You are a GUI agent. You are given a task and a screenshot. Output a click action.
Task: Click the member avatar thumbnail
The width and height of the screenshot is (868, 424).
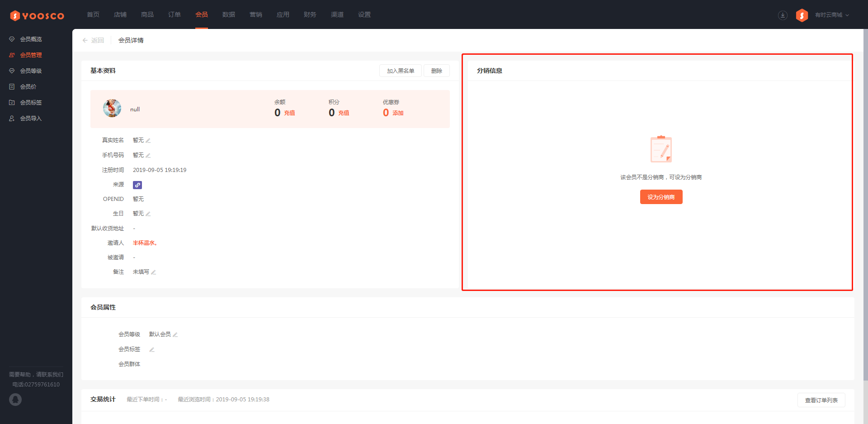pos(112,109)
